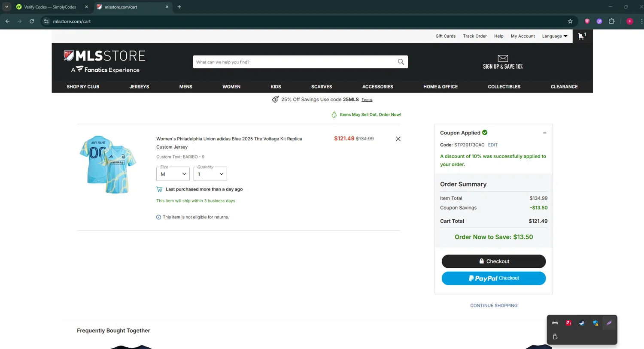
Task: Open the tab search dropdown arrow
Action: [x=7, y=7]
